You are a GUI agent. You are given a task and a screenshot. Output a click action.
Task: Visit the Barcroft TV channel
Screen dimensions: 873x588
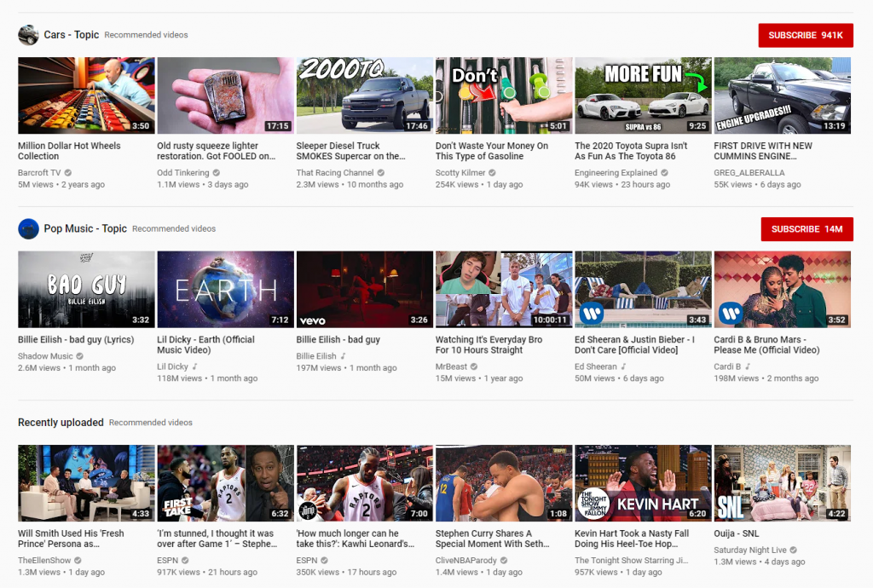click(39, 173)
